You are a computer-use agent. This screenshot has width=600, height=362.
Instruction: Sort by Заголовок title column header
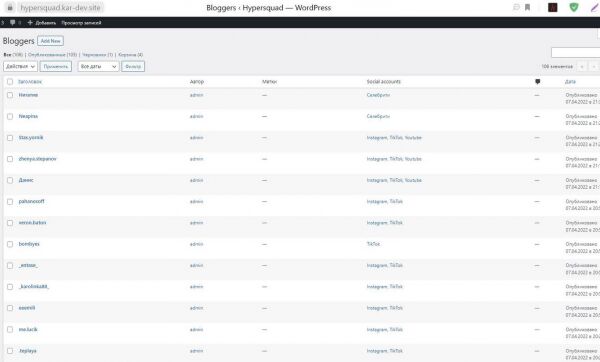30,82
